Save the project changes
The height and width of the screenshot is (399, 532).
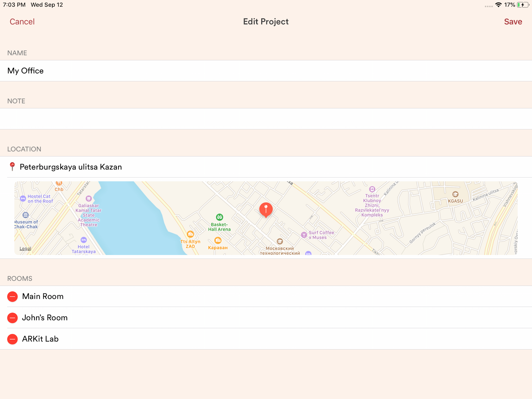513,22
